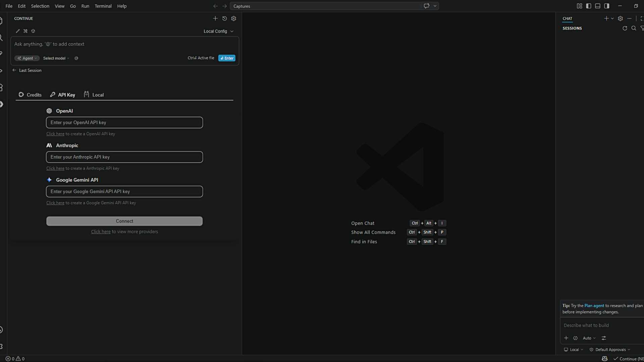The image size is (644, 362).
Task: Open the Terminal menu
Action: pyautogui.click(x=103, y=6)
